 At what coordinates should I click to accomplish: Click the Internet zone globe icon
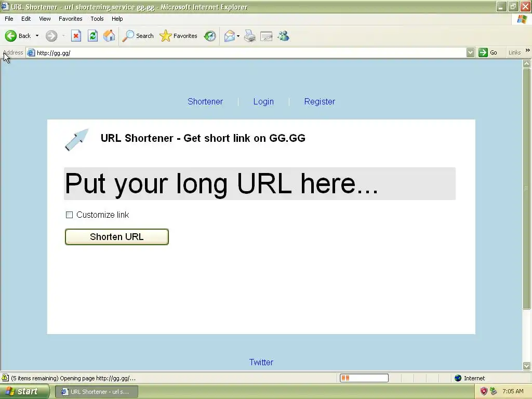(458, 378)
